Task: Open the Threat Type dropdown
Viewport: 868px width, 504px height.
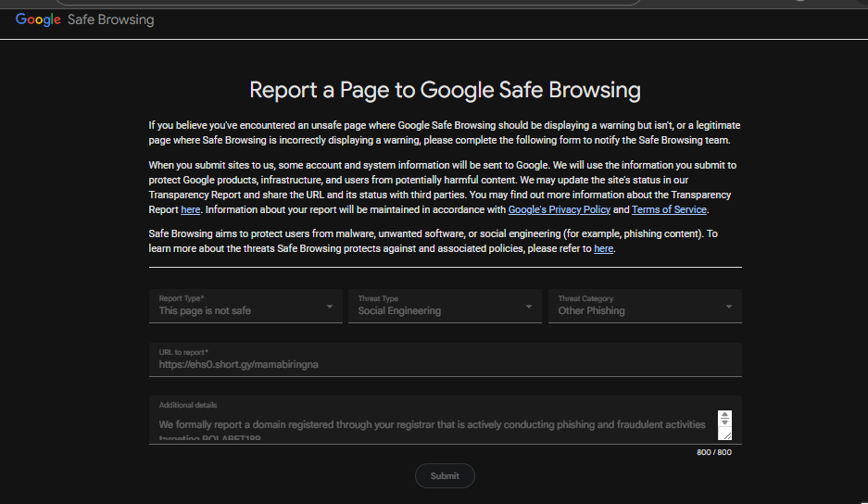Action: tap(445, 306)
